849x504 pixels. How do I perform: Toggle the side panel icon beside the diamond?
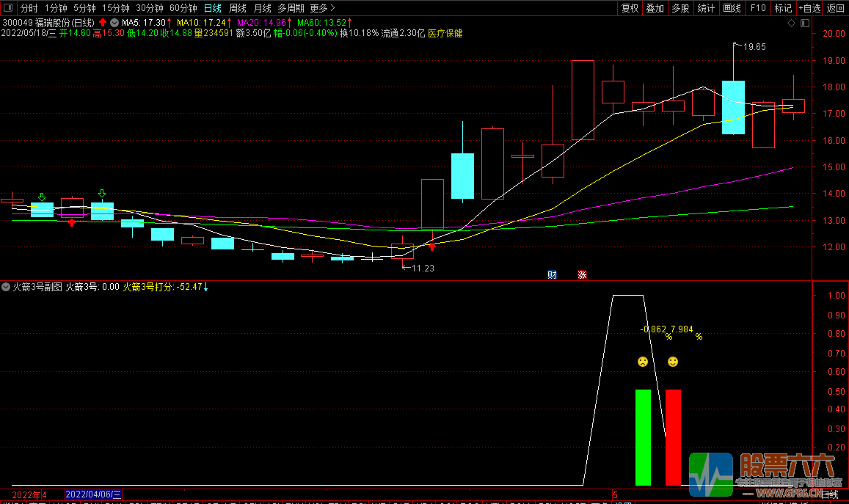point(804,23)
